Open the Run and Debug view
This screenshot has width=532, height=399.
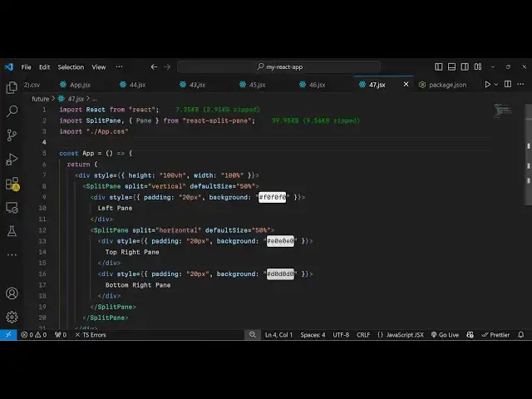[x=12, y=159]
